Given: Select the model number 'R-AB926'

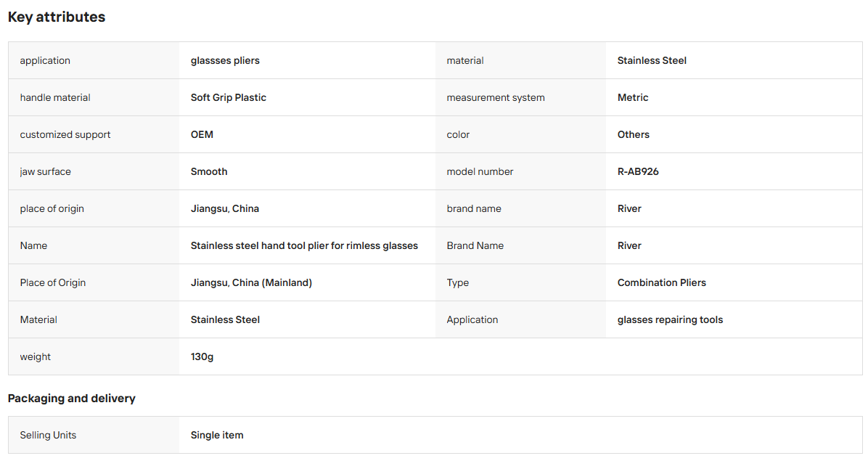Looking at the screenshot, I should coord(638,171).
